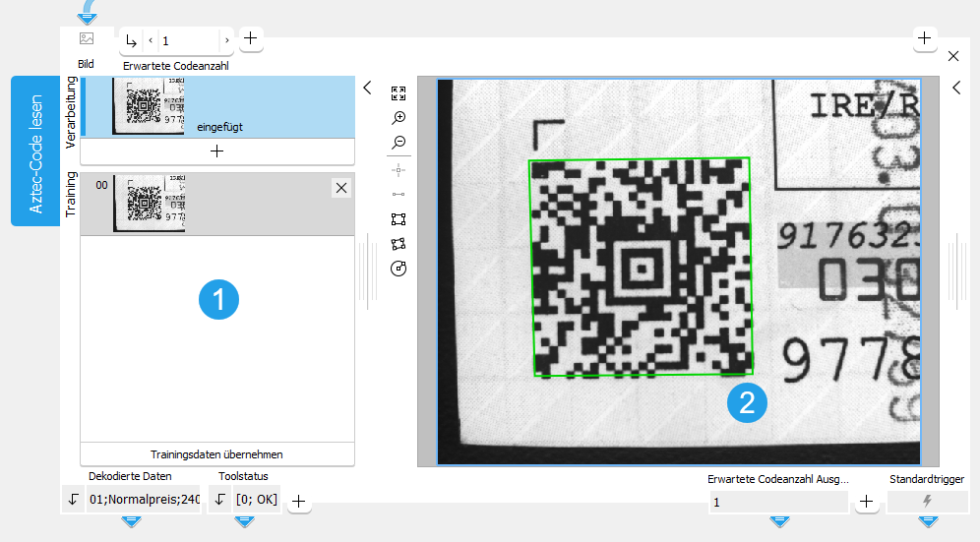
Task: Select the rectangle region tool
Action: pos(398,219)
